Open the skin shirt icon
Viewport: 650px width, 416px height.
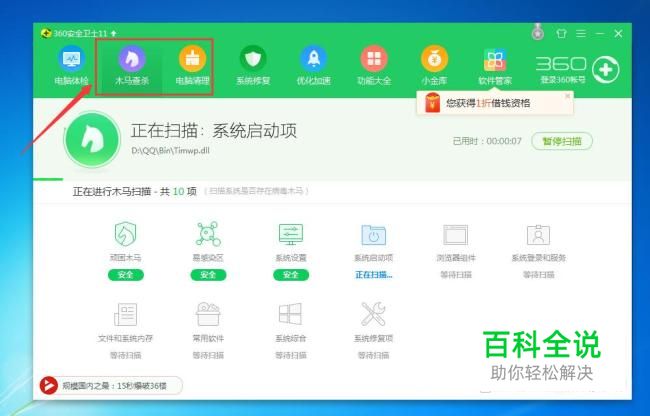point(561,34)
